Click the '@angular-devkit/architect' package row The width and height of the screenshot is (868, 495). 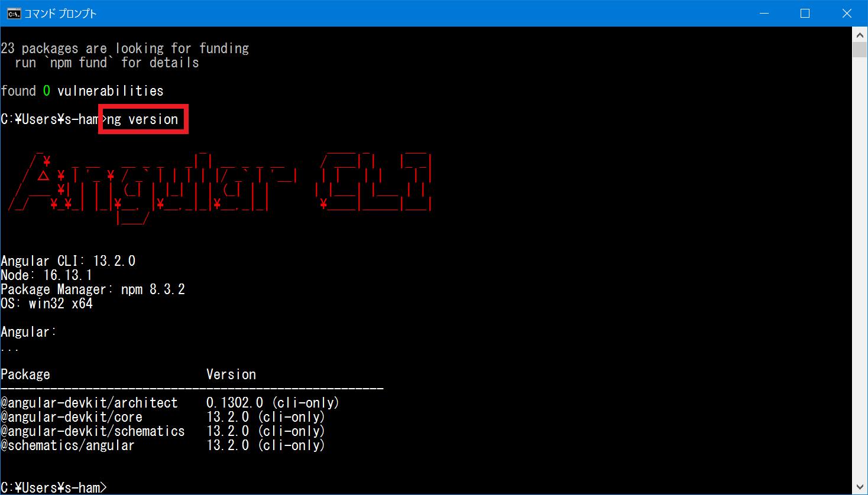click(89, 403)
